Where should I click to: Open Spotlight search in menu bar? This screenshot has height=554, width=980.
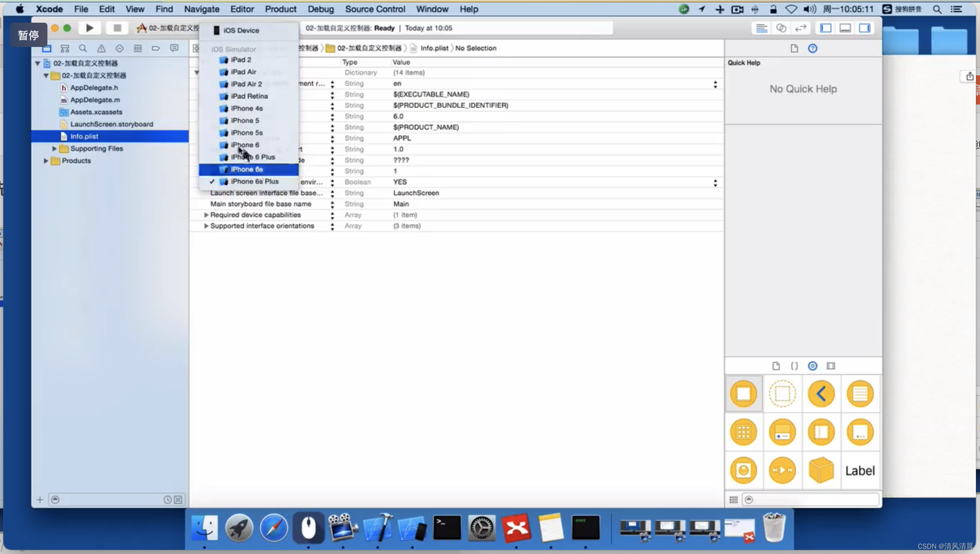[x=937, y=9]
